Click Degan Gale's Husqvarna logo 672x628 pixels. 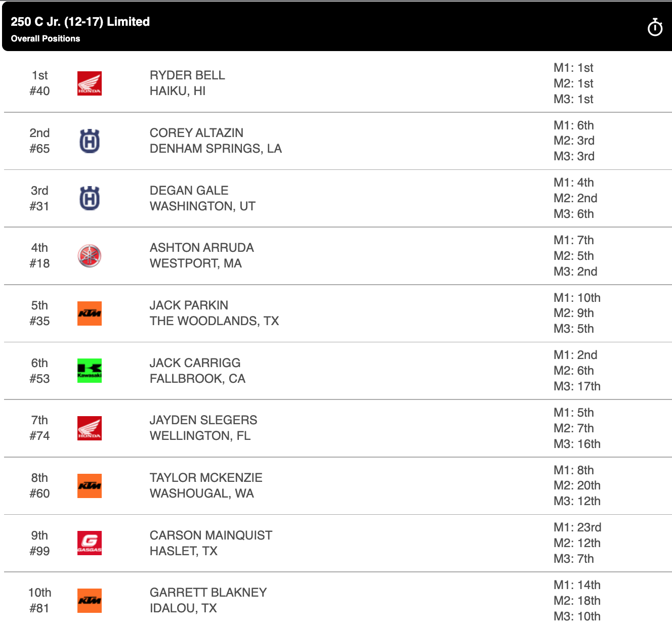90,198
